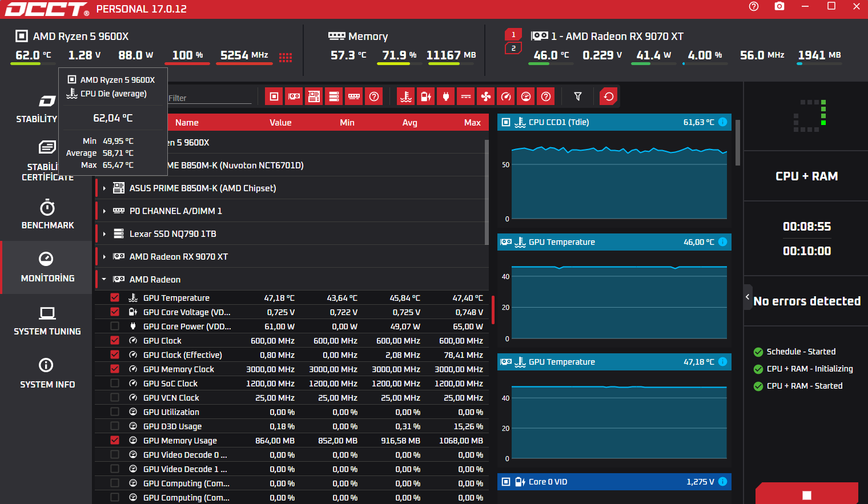Toggle the graphics card hardware filter icon
The width and height of the screenshot is (868, 504).
point(294,96)
